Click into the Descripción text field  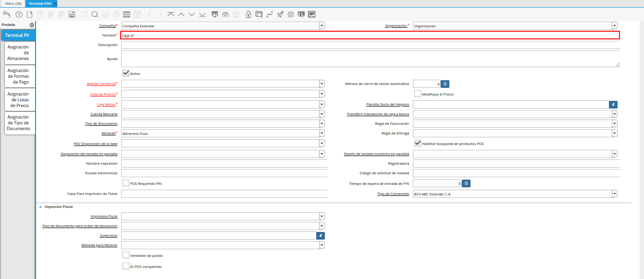click(x=370, y=45)
